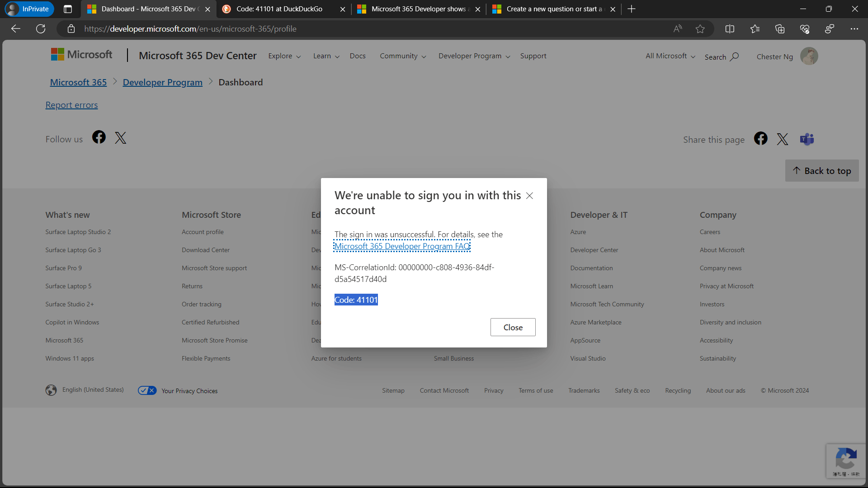Open the About our ads footer link
Image resolution: width=868 pixels, height=488 pixels.
pos(726,390)
